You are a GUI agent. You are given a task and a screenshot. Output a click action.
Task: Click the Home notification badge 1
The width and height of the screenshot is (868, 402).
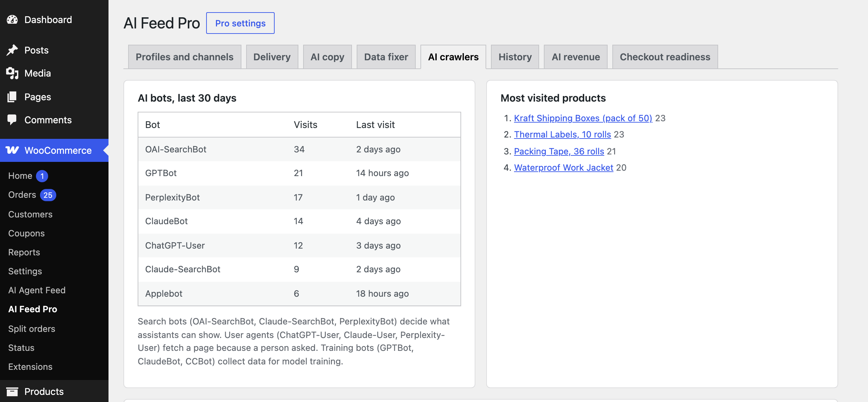42,176
